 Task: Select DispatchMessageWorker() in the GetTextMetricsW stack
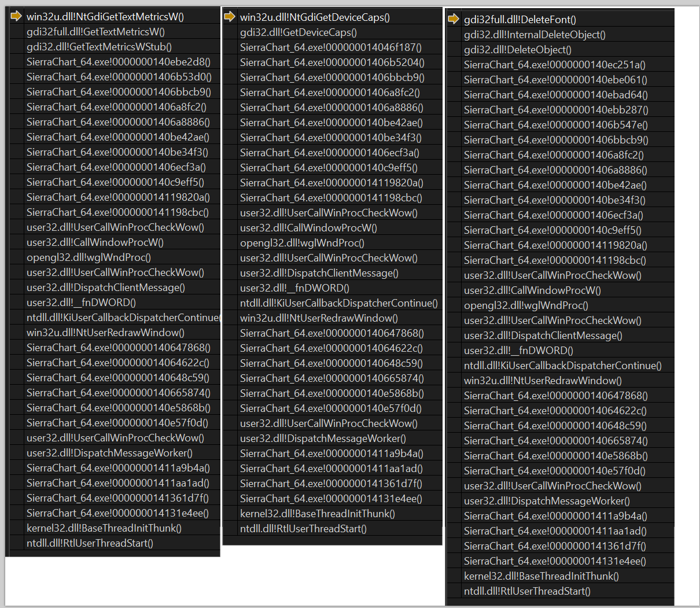tap(109, 453)
